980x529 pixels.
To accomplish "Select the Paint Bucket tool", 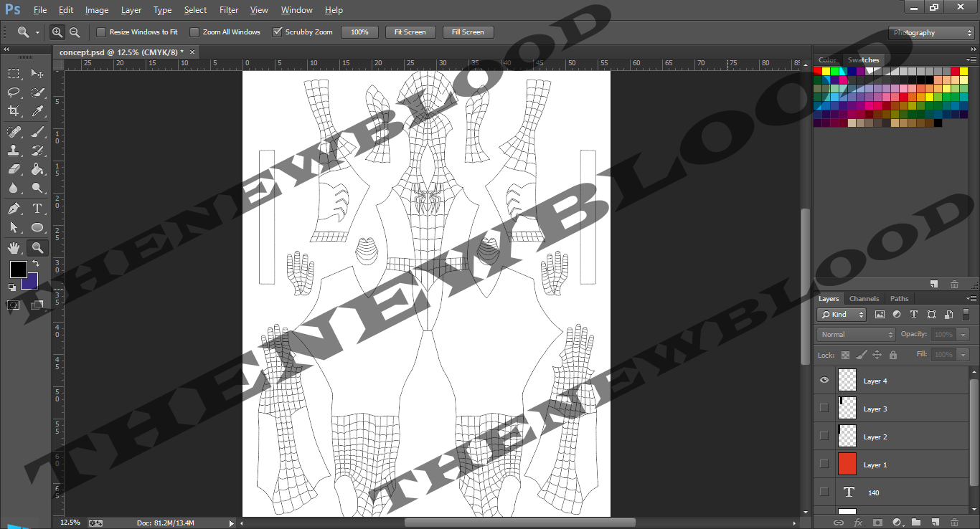I will pos(37,169).
